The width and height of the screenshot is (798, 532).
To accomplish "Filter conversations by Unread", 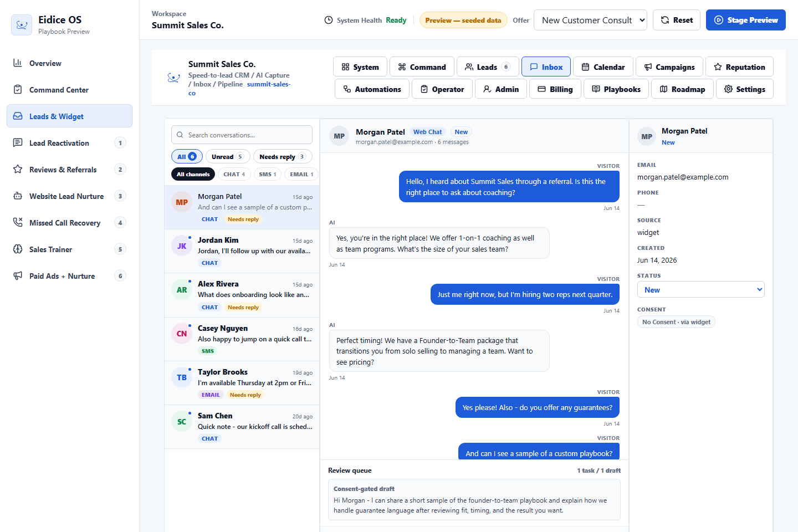I will [x=228, y=157].
